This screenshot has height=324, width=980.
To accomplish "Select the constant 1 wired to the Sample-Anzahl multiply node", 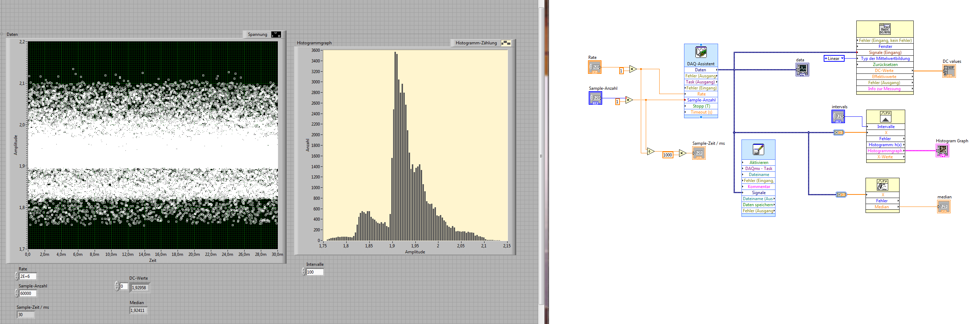I will click(617, 101).
